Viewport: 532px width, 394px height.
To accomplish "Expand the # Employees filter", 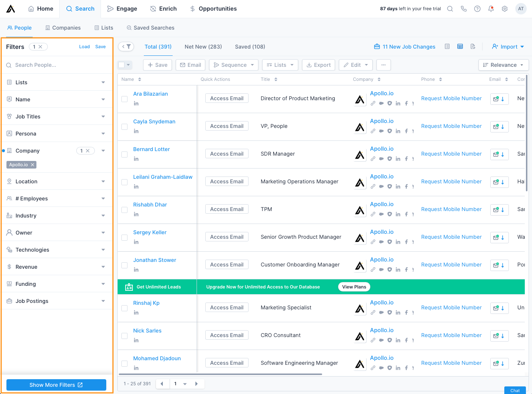I will click(56, 199).
